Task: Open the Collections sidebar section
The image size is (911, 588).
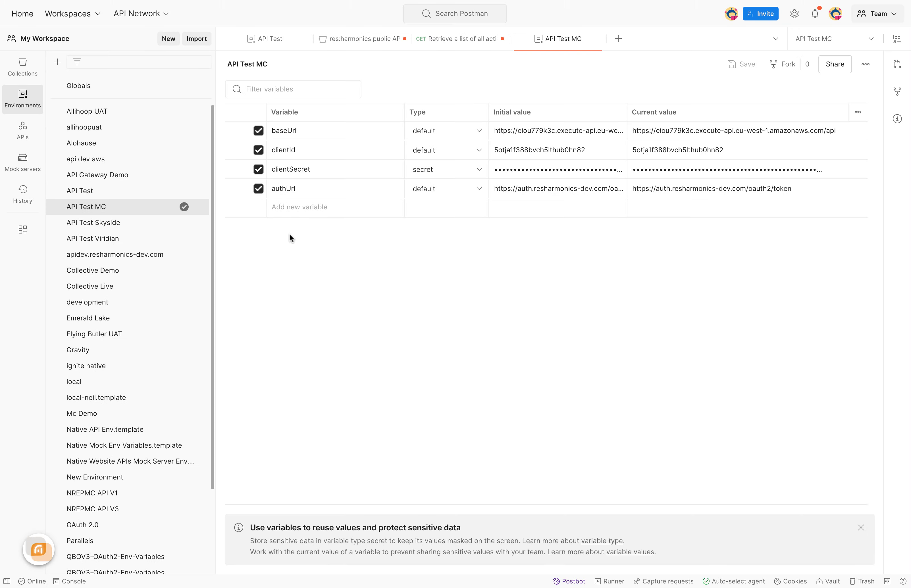Action: (22, 67)
